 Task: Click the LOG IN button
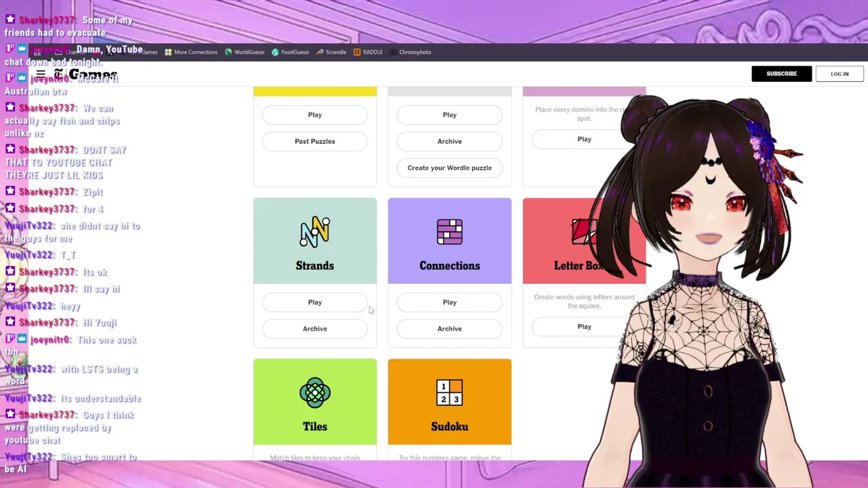coord(840,74)
